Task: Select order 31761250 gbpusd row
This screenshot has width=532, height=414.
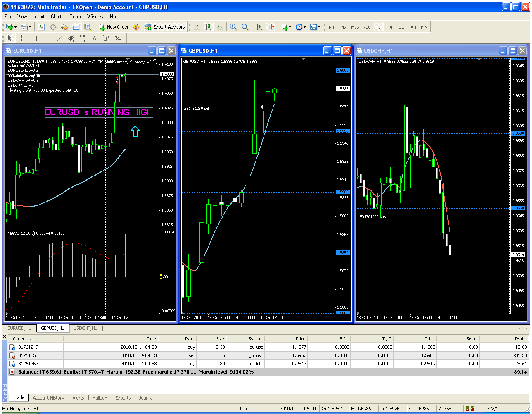Action: click(268, 355)
